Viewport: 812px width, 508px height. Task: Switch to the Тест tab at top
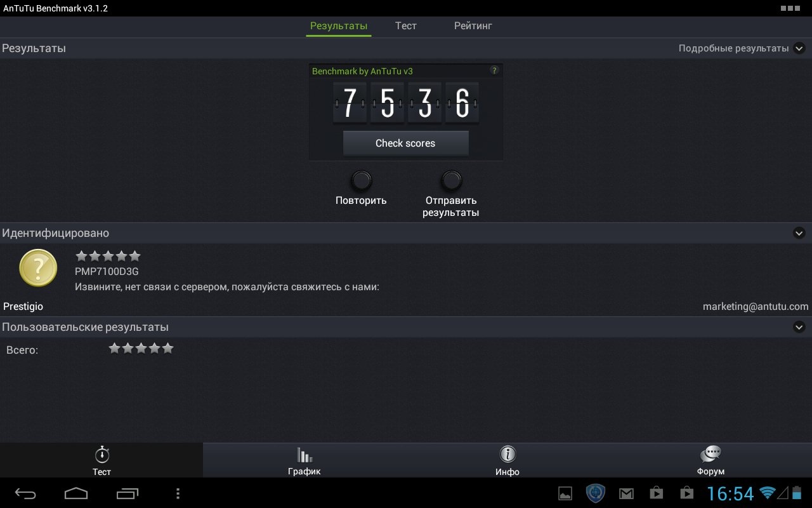click(405, 26)
